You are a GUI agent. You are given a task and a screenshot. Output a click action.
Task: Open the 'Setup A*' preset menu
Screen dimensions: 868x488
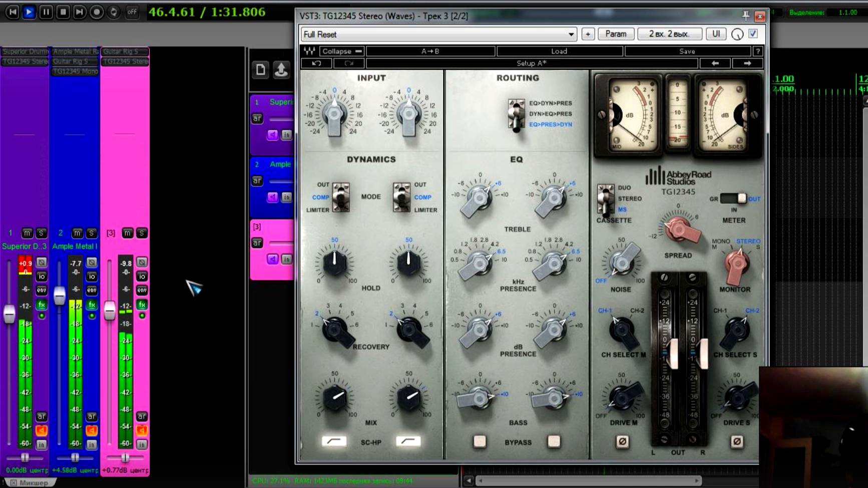[x=532, y=63]
